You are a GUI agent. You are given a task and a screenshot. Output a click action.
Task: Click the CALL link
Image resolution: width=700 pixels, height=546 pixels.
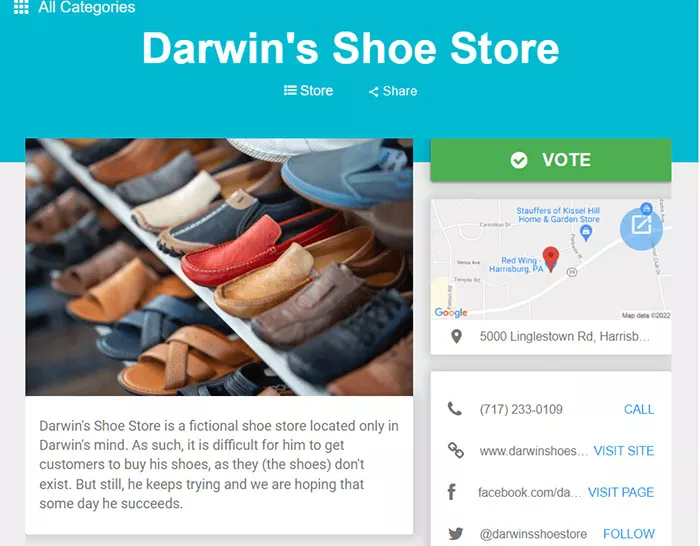point(639,409)
